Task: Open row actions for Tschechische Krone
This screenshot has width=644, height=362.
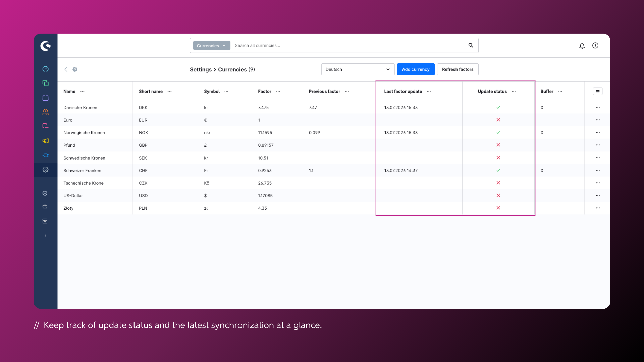Action: [x=598, y=183]
